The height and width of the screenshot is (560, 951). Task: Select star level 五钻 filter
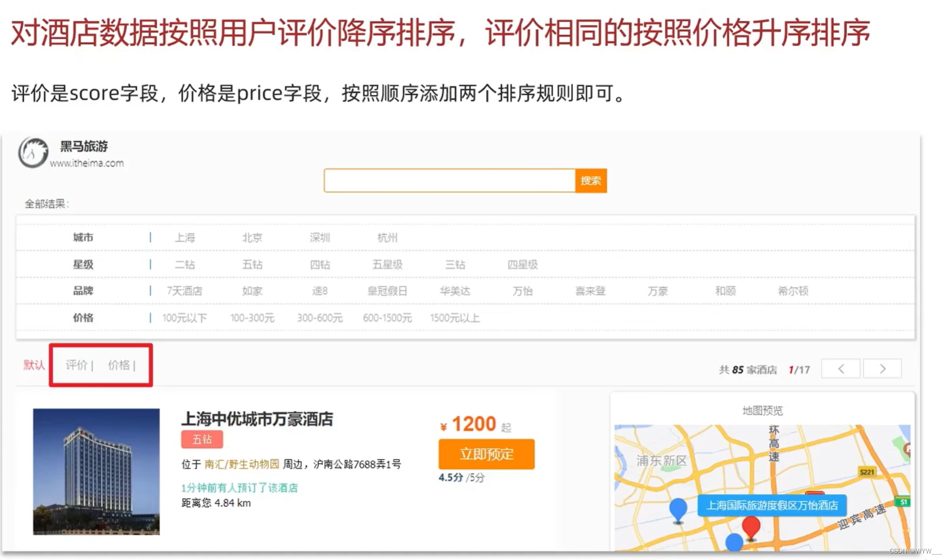click(252, 265)
